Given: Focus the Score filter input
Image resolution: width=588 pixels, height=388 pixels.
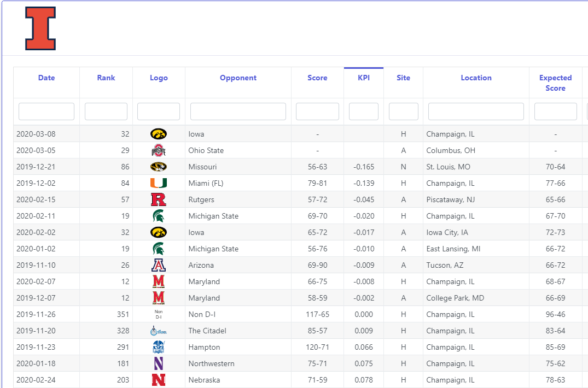Looking at the screenshot, I should coord(317,111).
